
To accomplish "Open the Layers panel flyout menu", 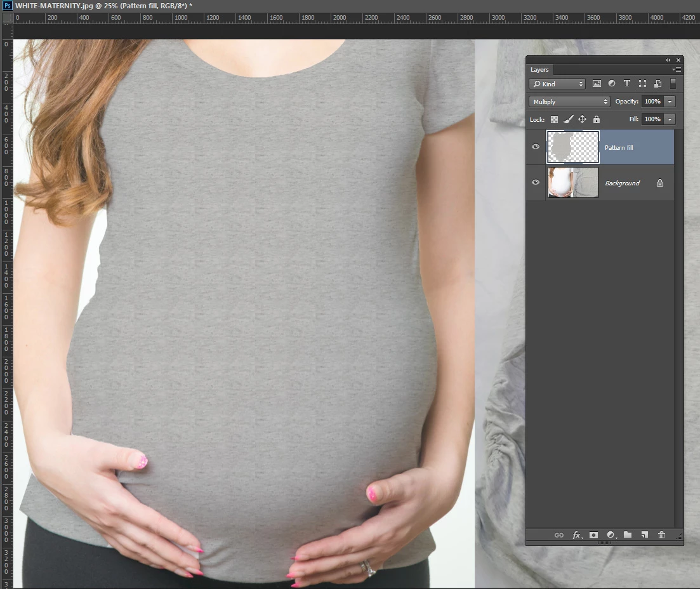I will (x=677, y=70).
